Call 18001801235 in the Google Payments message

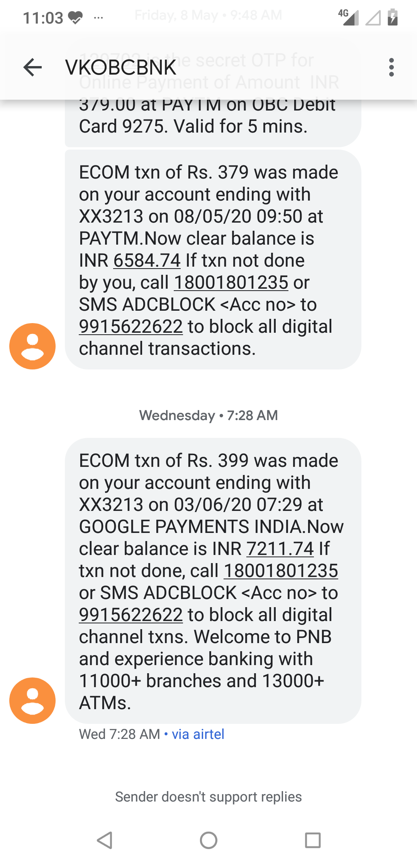(281, 571)
